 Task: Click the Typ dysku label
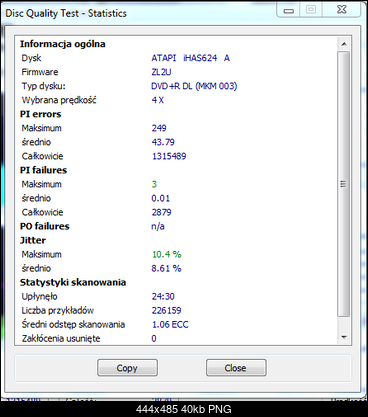coord(44,86)
